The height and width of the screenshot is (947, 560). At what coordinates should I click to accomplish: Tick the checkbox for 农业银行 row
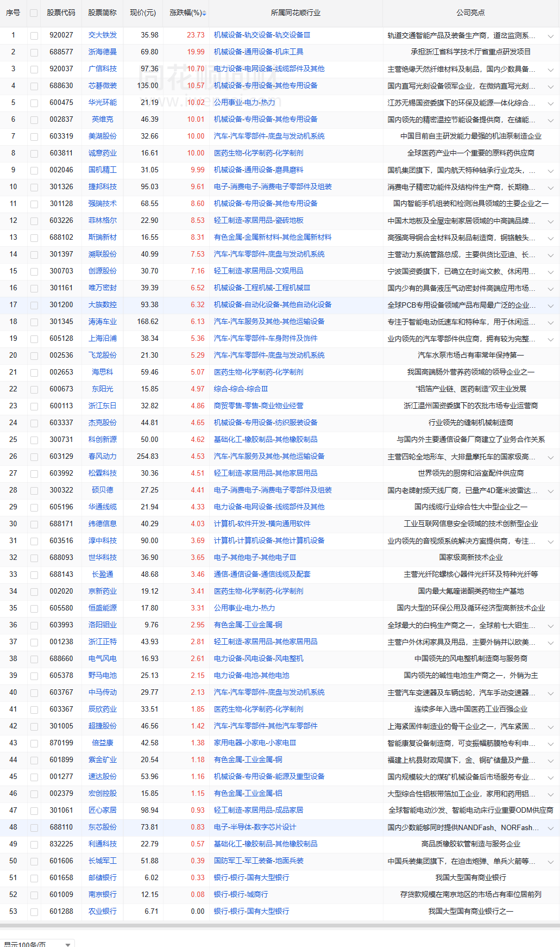coord(34,912)
